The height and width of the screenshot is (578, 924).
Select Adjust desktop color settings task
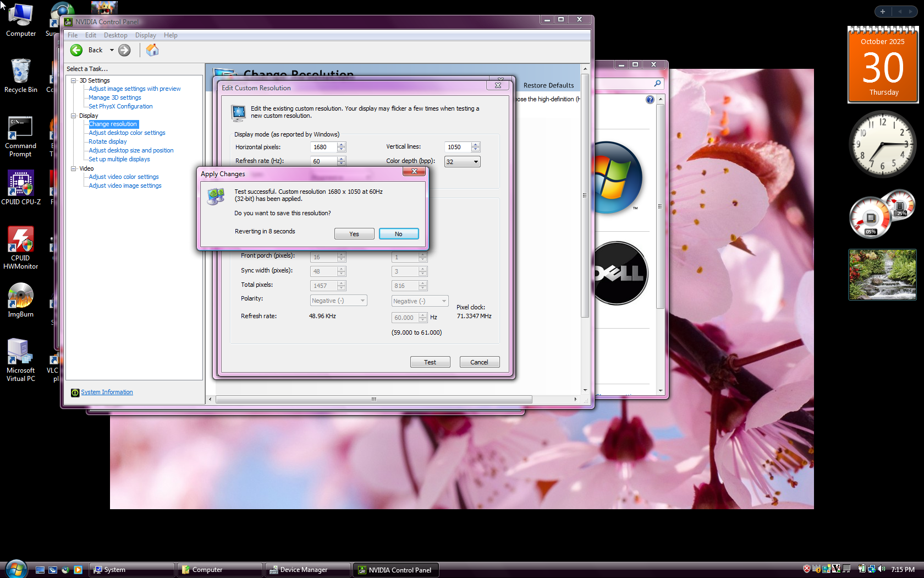tap(127, 133)
